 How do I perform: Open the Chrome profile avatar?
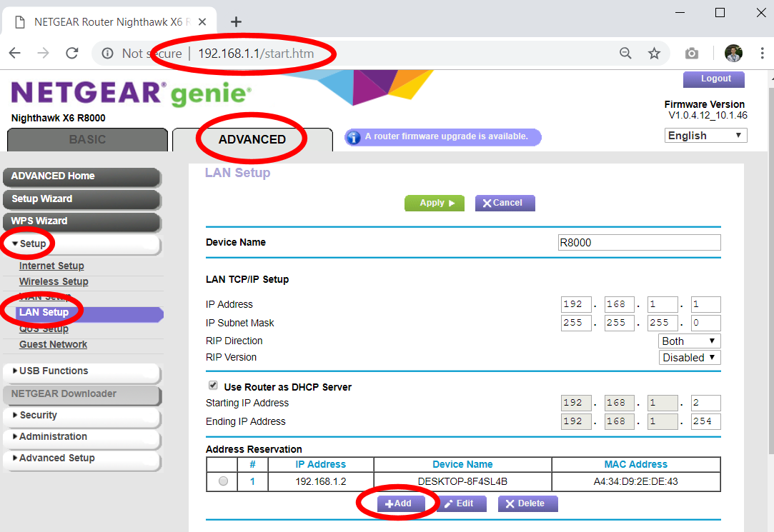click(x=733, y=54)
